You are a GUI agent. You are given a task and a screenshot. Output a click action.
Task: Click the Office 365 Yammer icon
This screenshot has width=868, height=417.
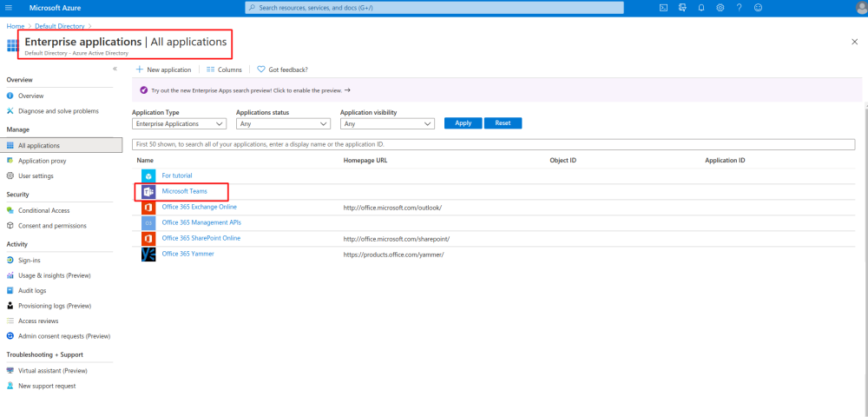tap(148, 254)
